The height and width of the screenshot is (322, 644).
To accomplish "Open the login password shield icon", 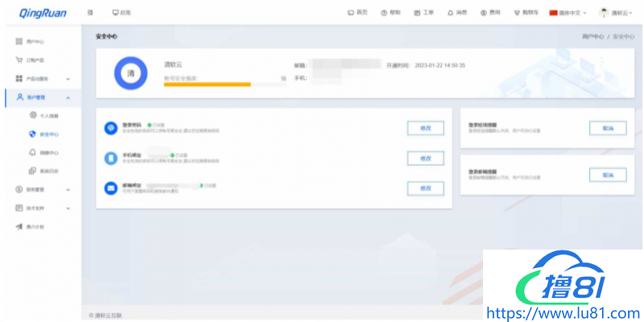I will (x=110, y=129).
